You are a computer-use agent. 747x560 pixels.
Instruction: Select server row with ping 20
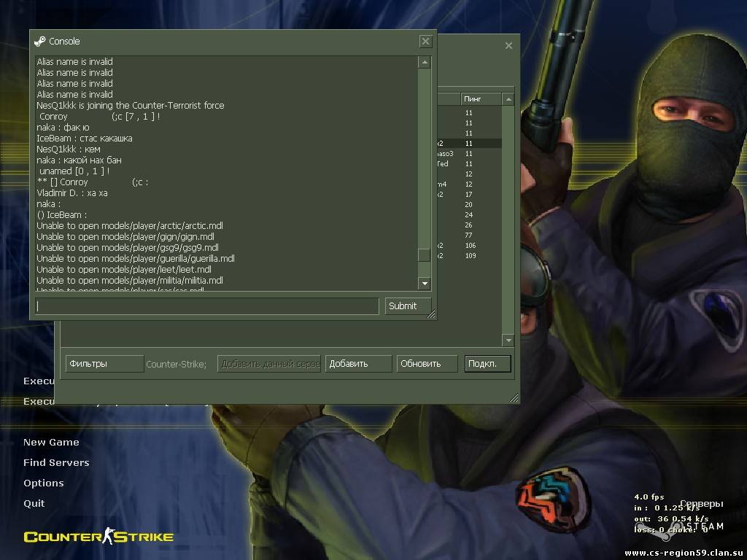tap(469, 205)
